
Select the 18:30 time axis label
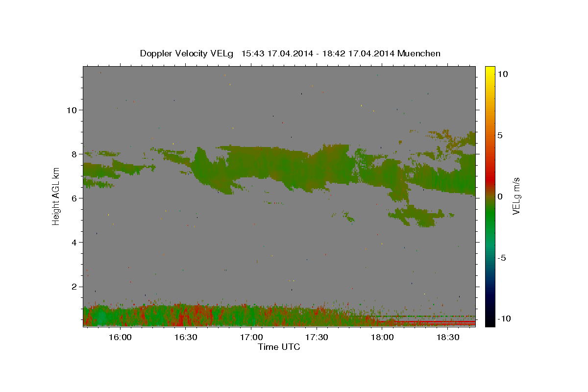point(448,338)
